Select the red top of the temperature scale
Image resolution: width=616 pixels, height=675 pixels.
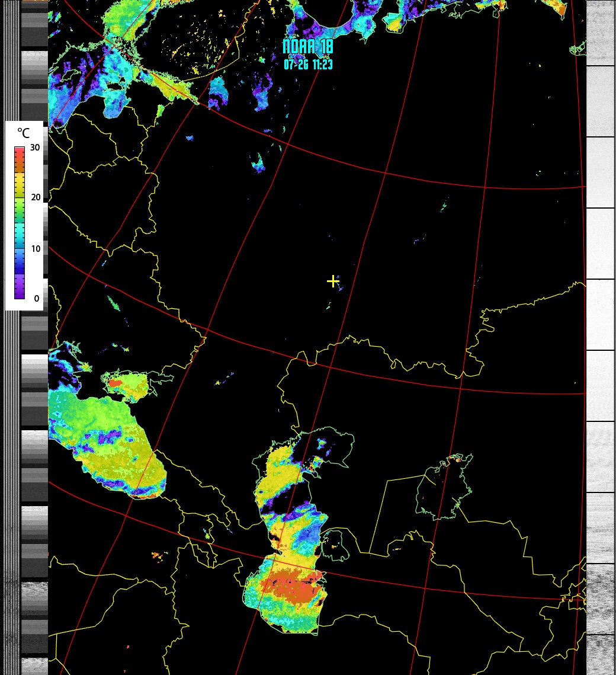point(20,153)
